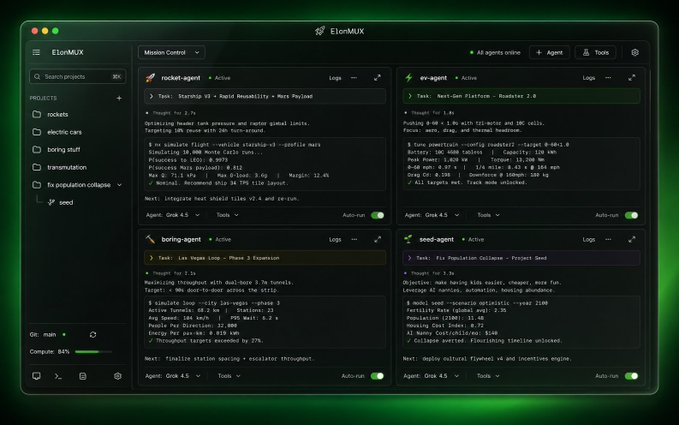Open Tools button in top toolbar
679x425 pixels.
pos(595,52)
